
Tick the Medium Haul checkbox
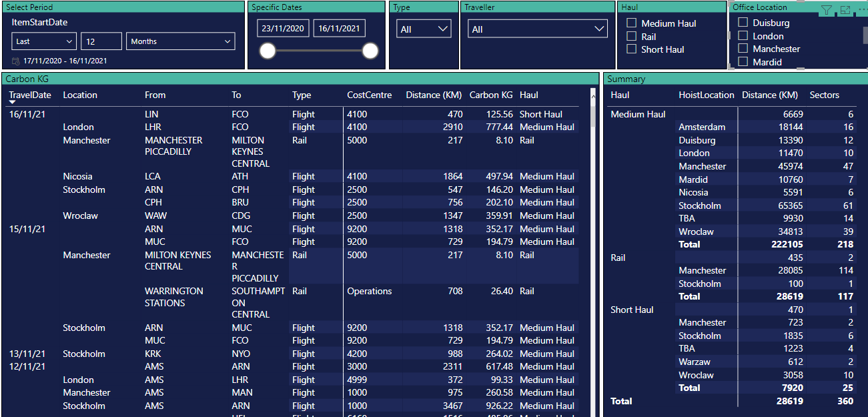(631, 23)
